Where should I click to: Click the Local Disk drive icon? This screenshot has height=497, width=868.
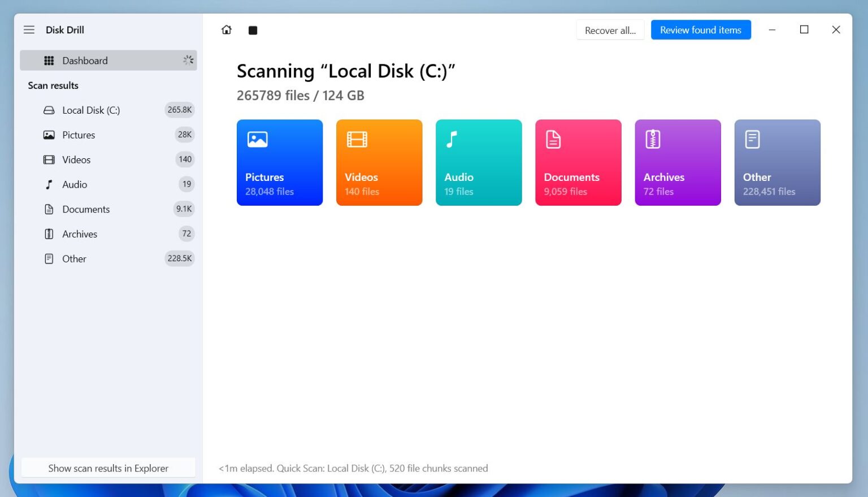[x=49, y=110]
